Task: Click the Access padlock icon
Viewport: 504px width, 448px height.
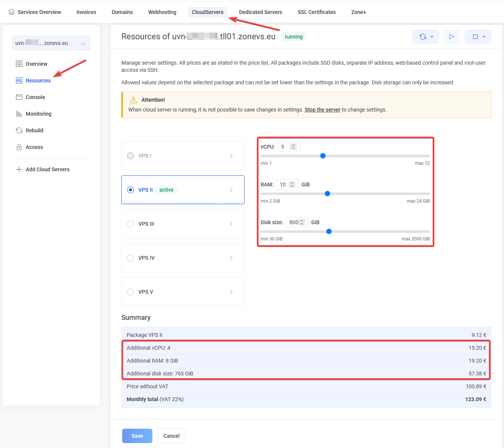Action: (x=19, y=147)
